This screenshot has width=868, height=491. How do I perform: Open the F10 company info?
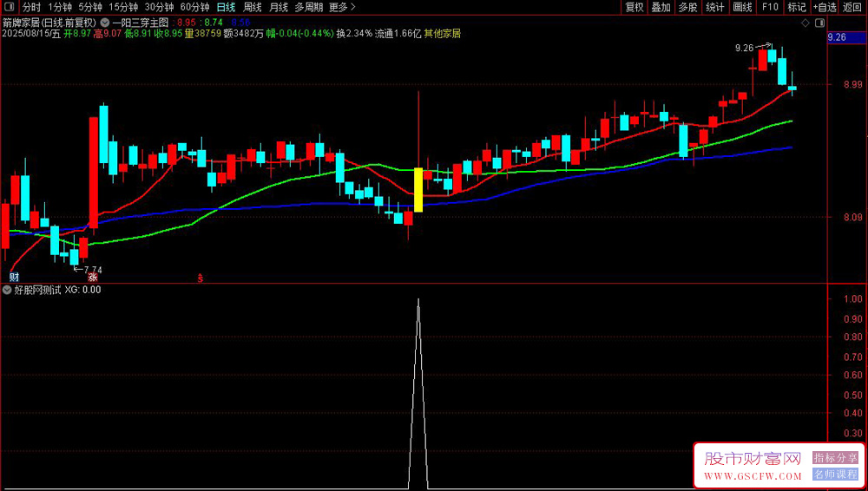(x=769, y=7)
